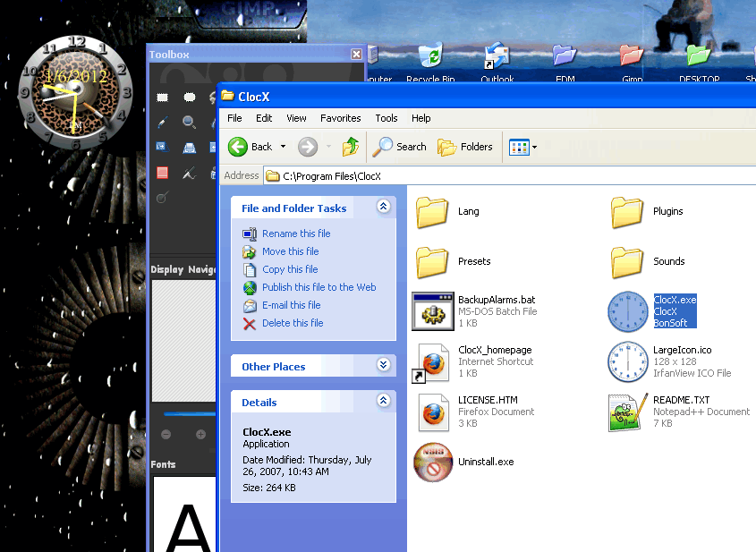Select the Uninstall.exe icon
The image size is (756, 552).
(433, 463)
